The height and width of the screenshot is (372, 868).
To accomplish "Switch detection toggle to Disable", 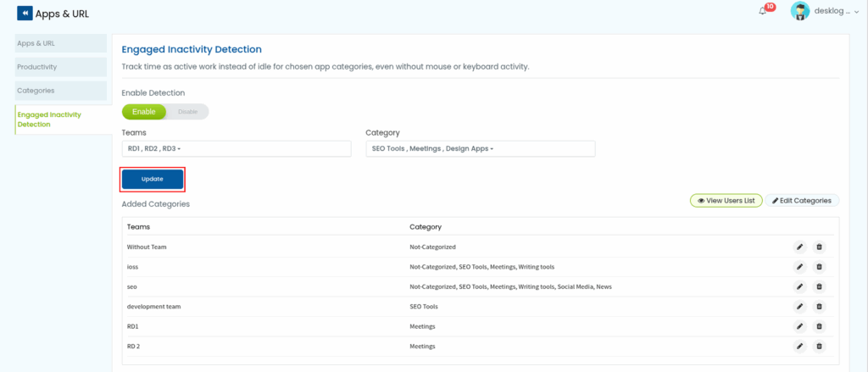I will coord(188,112).
